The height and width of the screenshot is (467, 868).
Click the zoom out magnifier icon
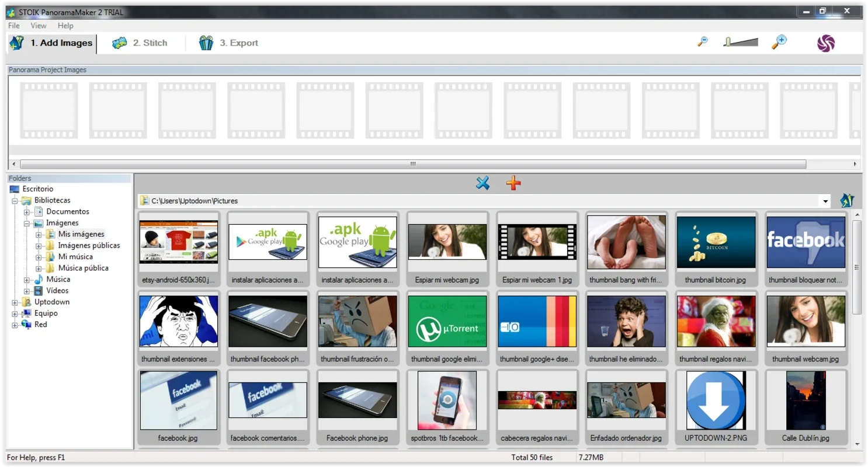coord(703,41)
